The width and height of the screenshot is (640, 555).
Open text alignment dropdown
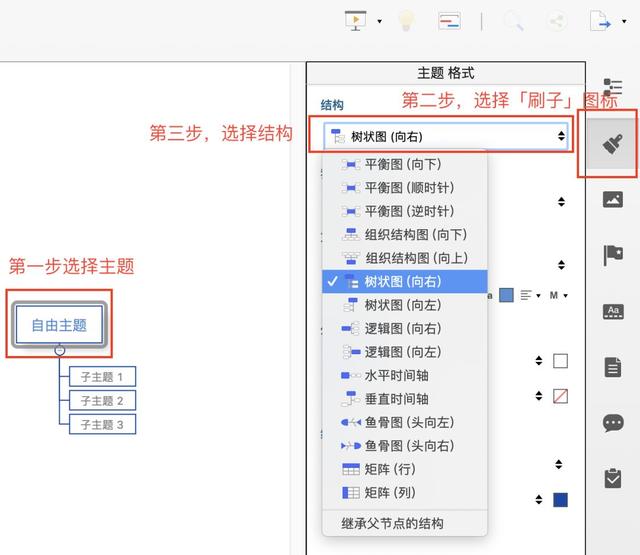tap(530, 295)
